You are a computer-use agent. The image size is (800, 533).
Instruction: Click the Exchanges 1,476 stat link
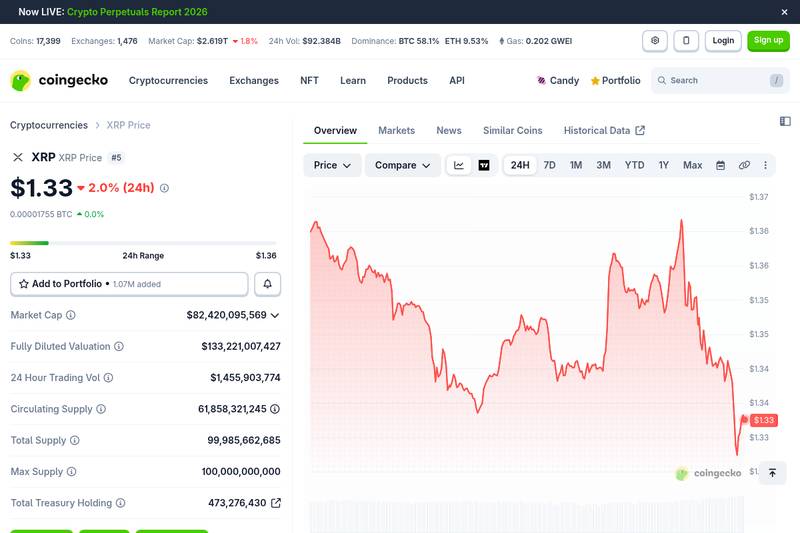point(105,41)
